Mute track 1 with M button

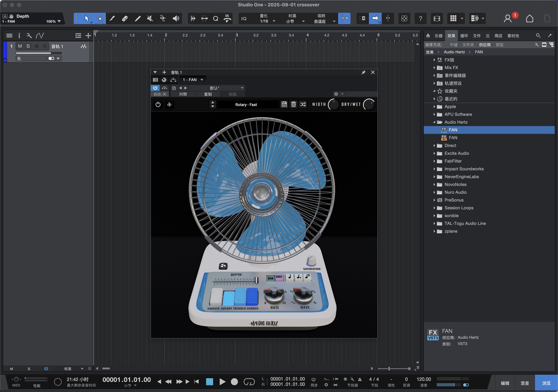20,46
